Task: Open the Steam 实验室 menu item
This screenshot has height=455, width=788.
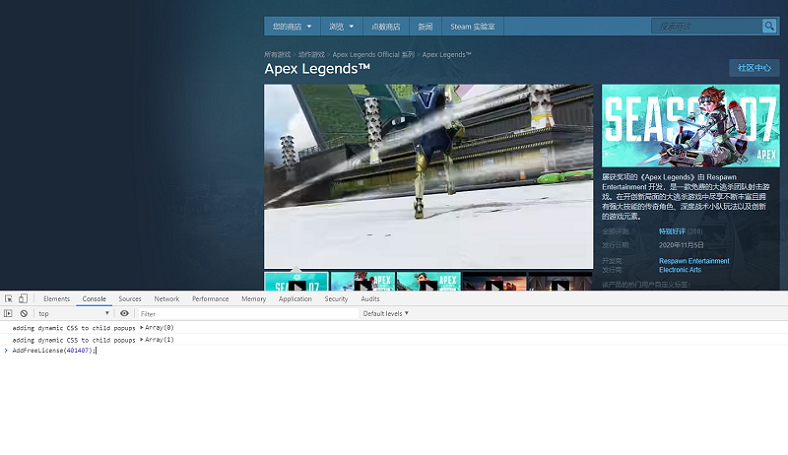Action: click(x=472, y=26)
